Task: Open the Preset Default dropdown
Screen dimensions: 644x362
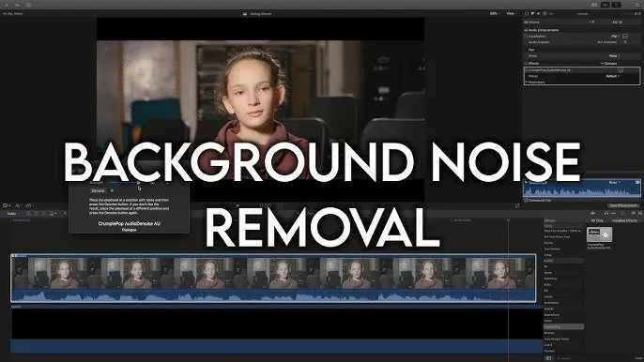Action: [612, 76]
